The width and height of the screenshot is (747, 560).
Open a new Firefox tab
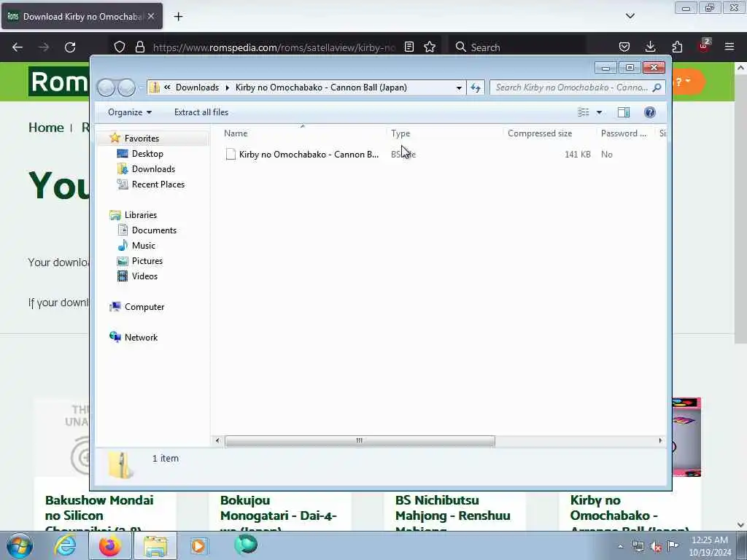pyautogui.click(x=178, y=17)
